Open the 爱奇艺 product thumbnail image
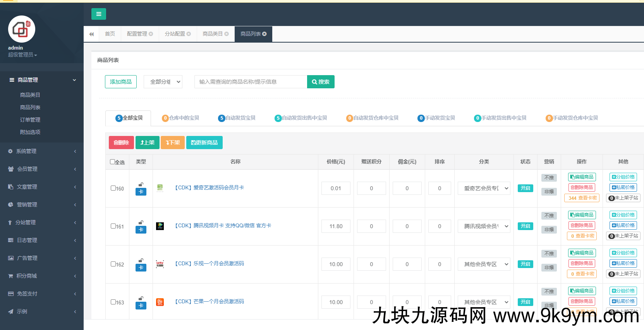This screenshot has width=644, height=330. [x=160, y=188]
